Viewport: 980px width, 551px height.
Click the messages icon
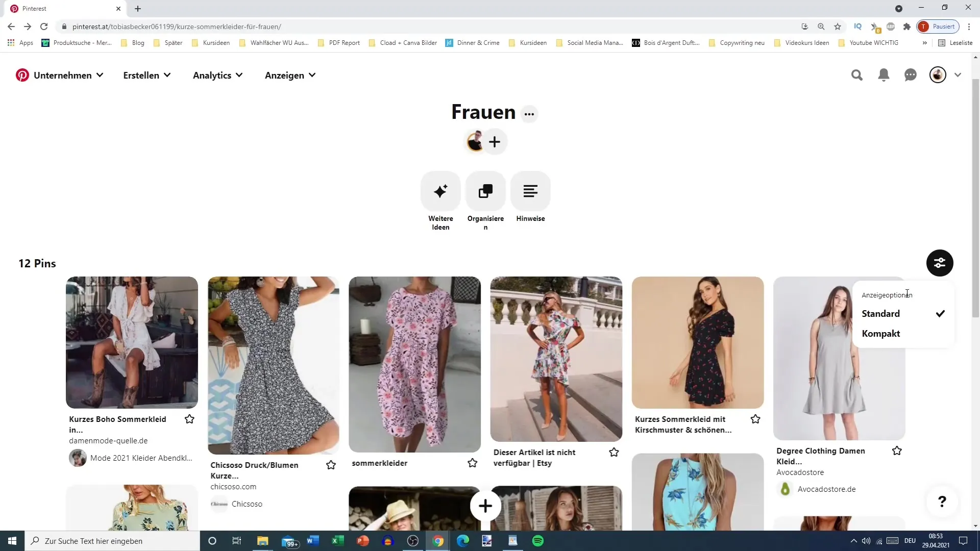point(911,74)
